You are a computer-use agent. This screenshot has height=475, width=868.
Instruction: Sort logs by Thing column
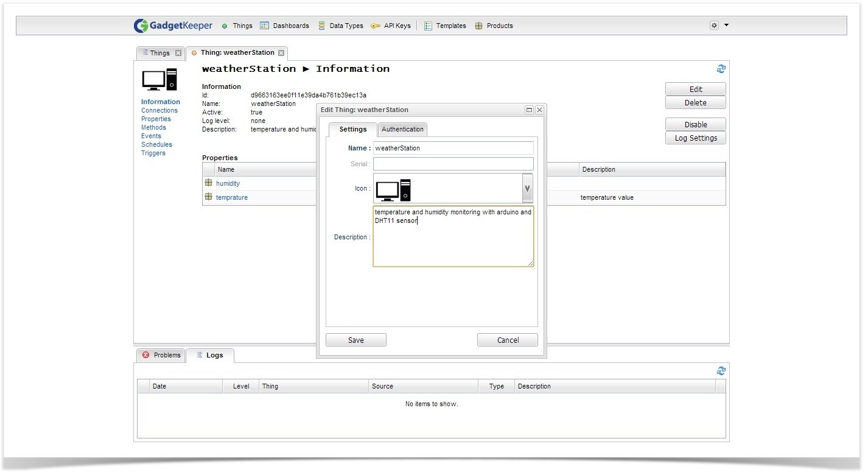click(x=313, y=386)
